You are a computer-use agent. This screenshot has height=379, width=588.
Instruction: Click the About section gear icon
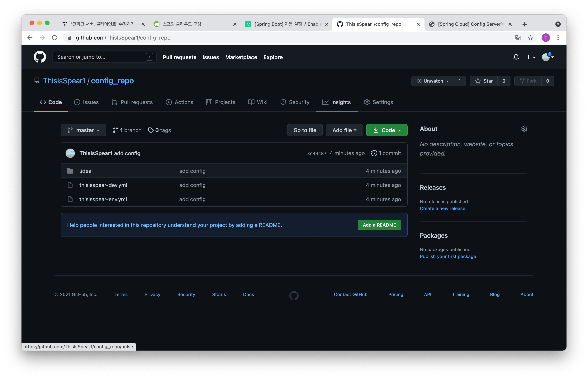[x=524, y=129]
